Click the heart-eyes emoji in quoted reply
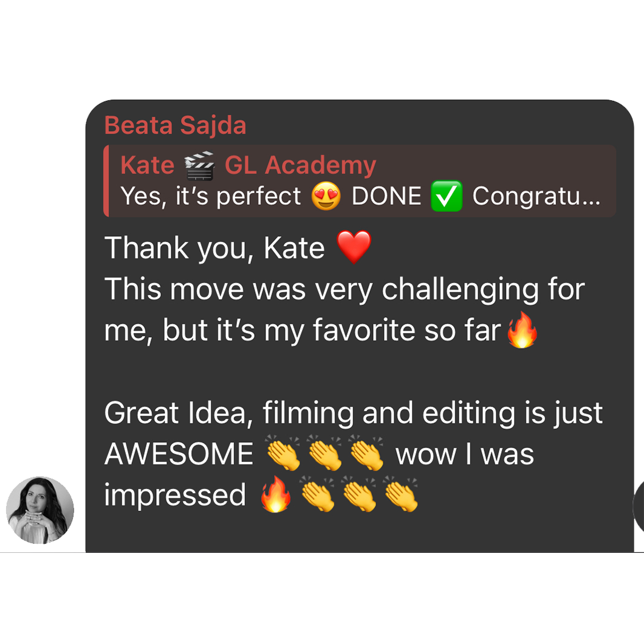Viewport: 644px width, 644px height. pyautogui.click(x=326, y=196)
